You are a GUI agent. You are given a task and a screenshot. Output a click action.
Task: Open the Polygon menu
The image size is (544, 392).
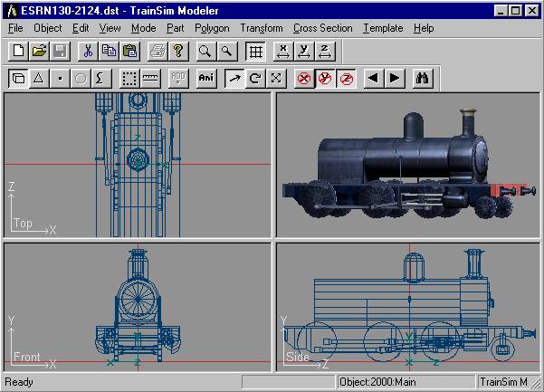(x=212, y=28)
